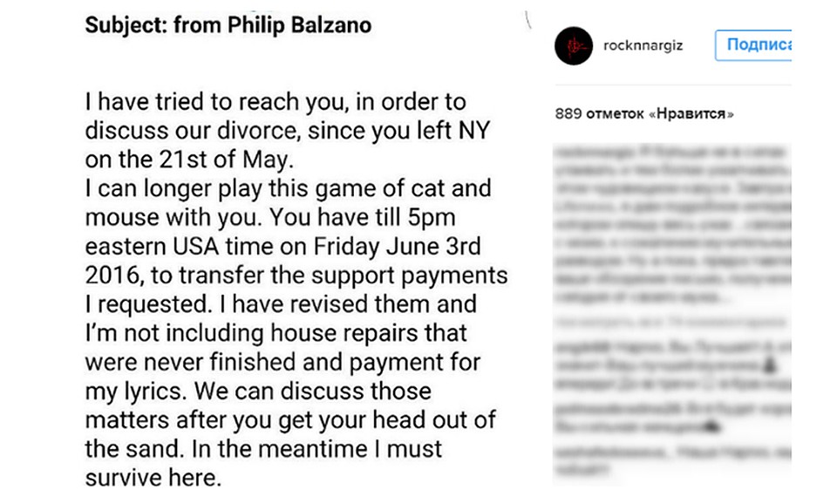
Task: Open the rocknnargiz profile avatar
Action: pyautogui.click(x=574, y=46)
